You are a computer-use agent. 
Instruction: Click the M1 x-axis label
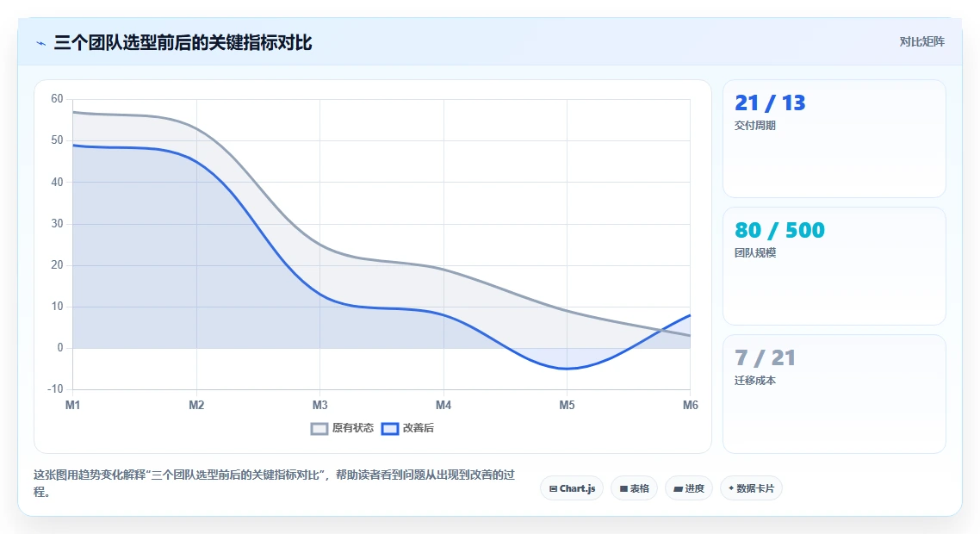pos(73,405)
